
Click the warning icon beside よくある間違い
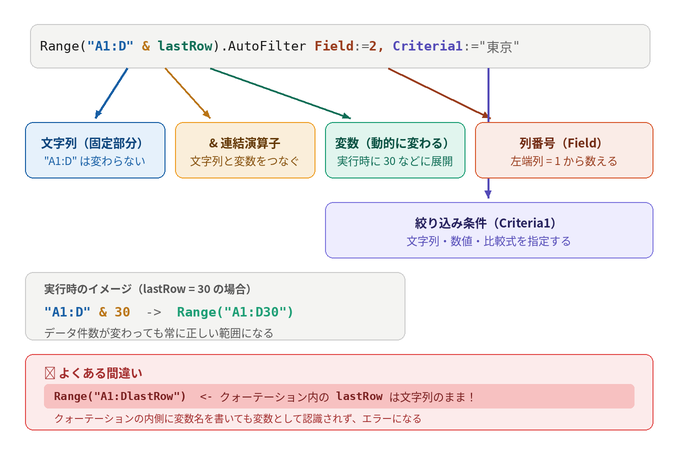pos(49,373)
